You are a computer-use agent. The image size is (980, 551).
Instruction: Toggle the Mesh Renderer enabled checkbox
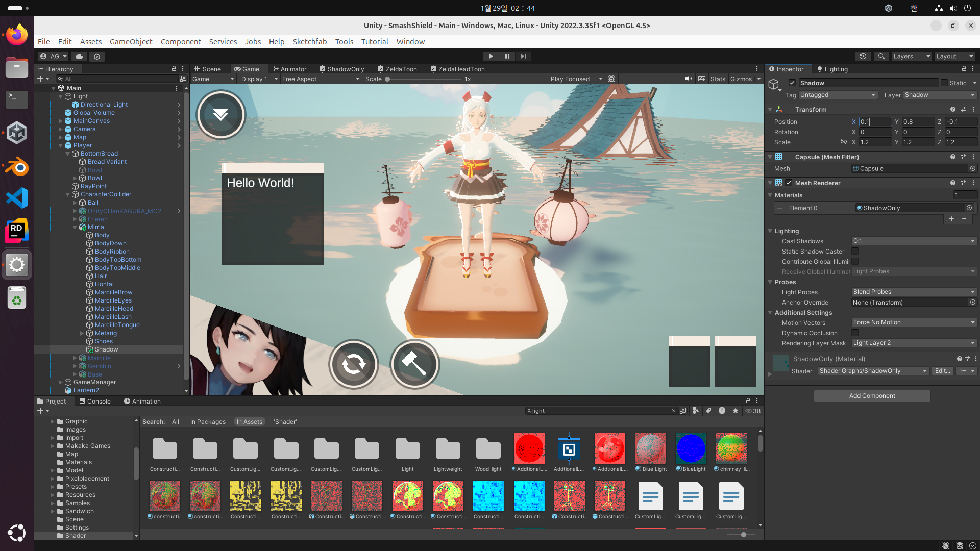pyautogui.click(x=789, y=183)
